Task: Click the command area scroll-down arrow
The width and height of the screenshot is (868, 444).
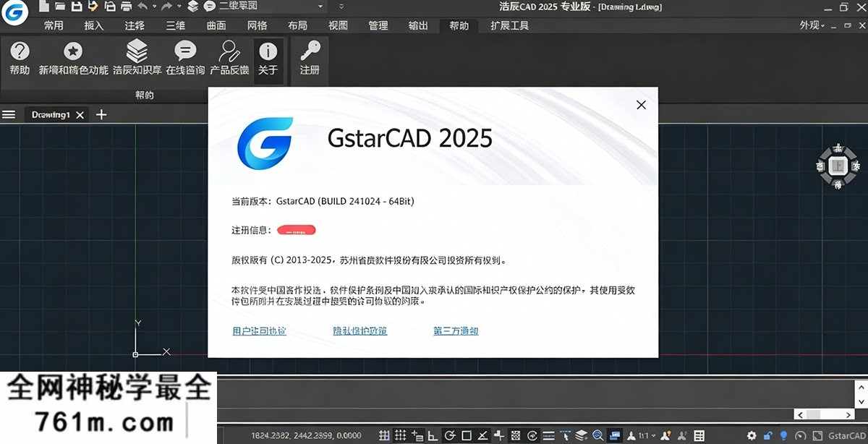Action: pos(861,401)
